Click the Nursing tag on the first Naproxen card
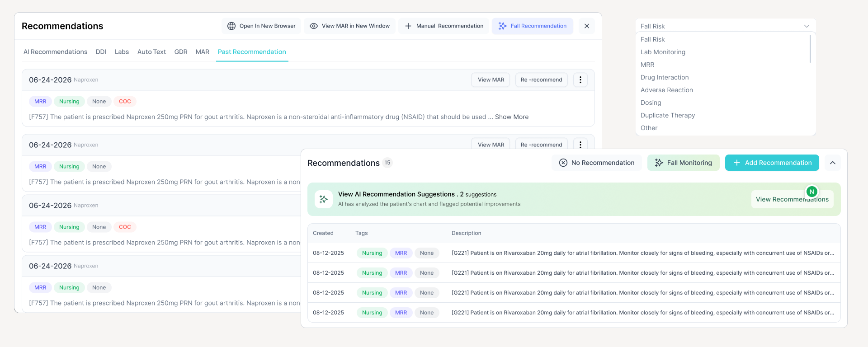 [x=69, y=102]
